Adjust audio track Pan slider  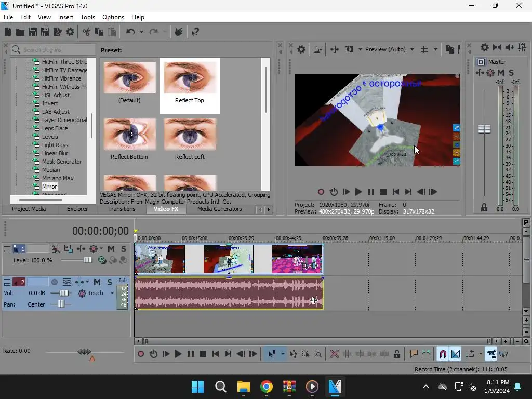pyautogui.click(x=61, y=304)
